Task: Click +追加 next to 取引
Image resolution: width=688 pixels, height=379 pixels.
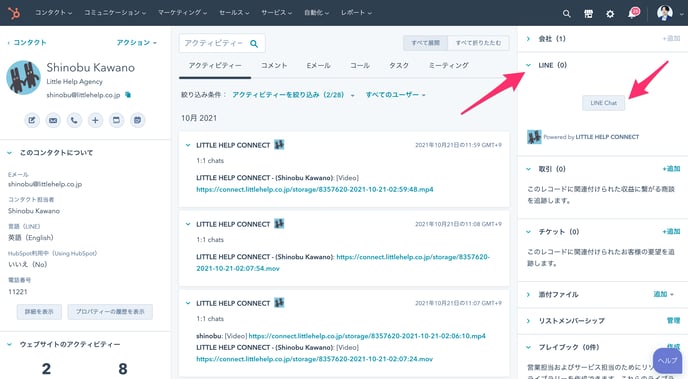Action: click(671, 169)
